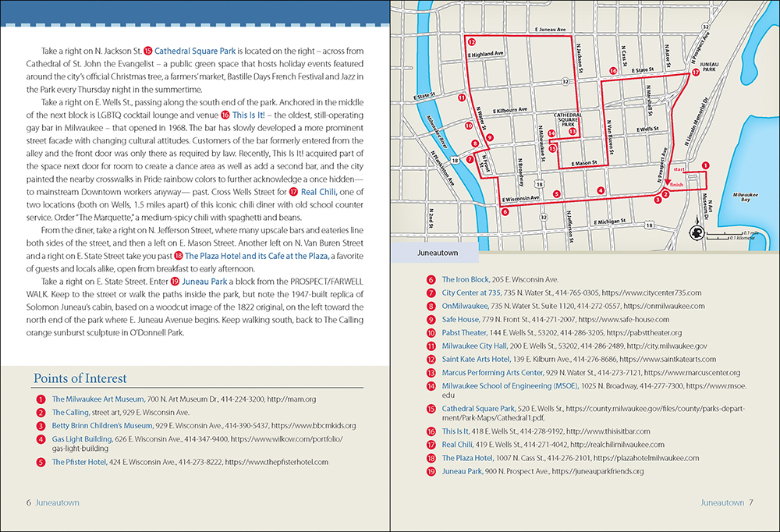Image resolution: width=780 pixels, height=532 pixels.
Task: Open 'Marcus Performing Arts Center' entry
Action: click(x=493, y=373)
